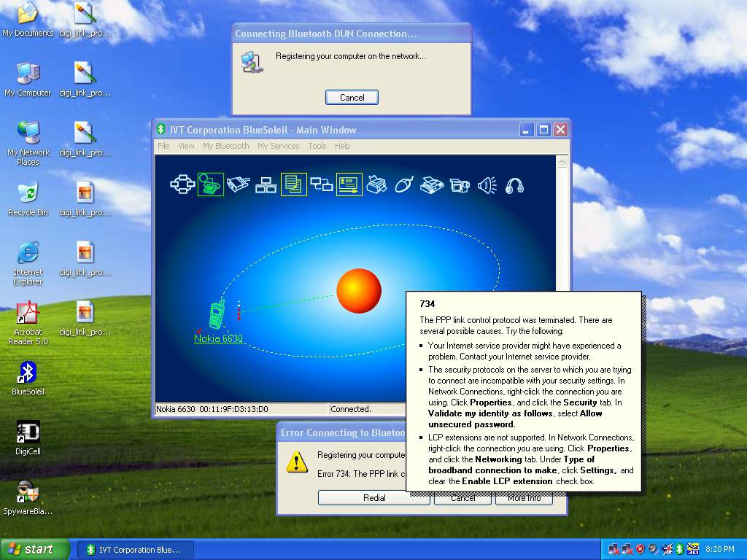Click More Info in the error dialog
This screenshot has height=560, width=747.
(524, 497)
